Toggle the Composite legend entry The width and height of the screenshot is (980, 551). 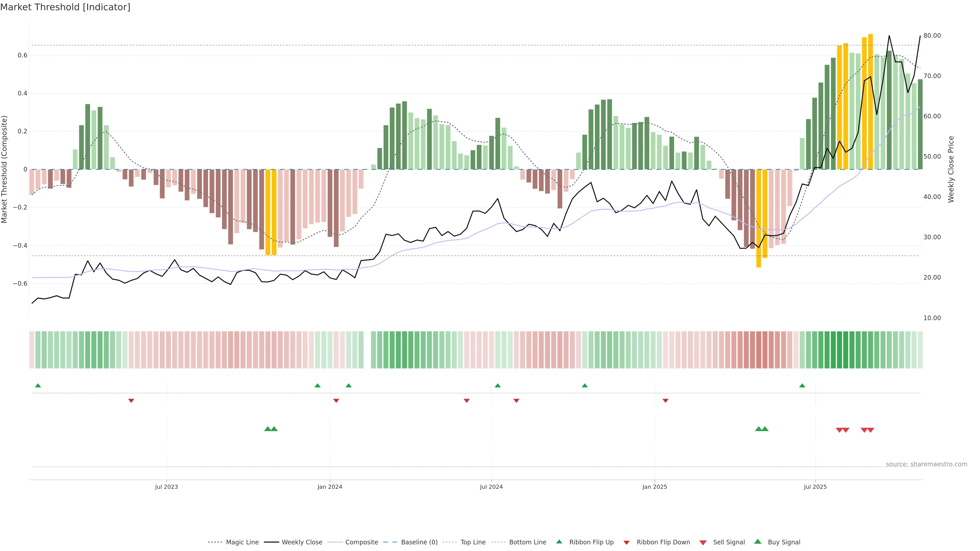tap(361, 542)
